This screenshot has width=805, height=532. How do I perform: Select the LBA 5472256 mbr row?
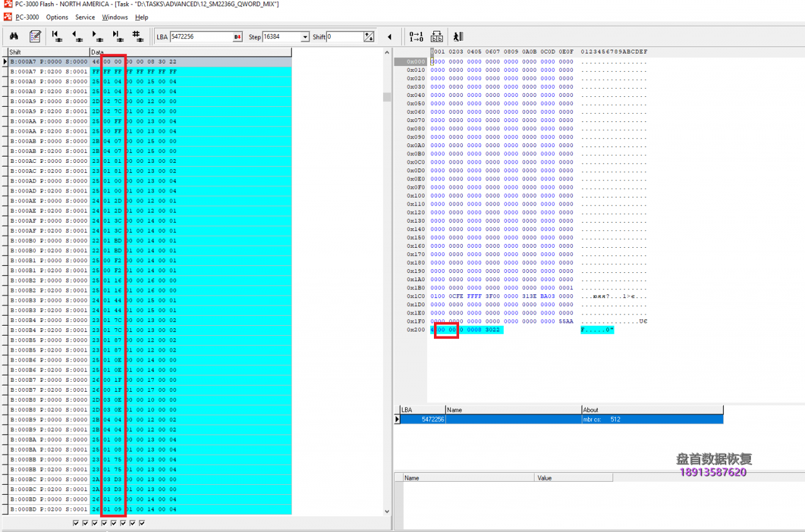[560, 419]
